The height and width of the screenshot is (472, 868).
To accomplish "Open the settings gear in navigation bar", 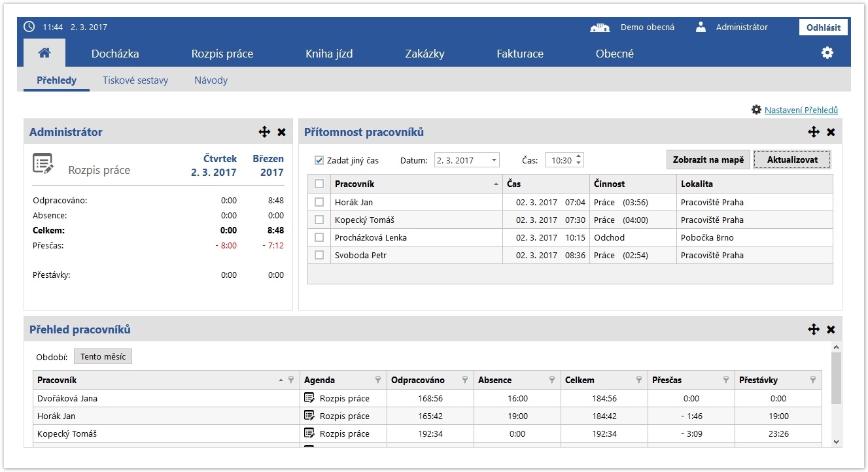I will click(x=827, y=53).
